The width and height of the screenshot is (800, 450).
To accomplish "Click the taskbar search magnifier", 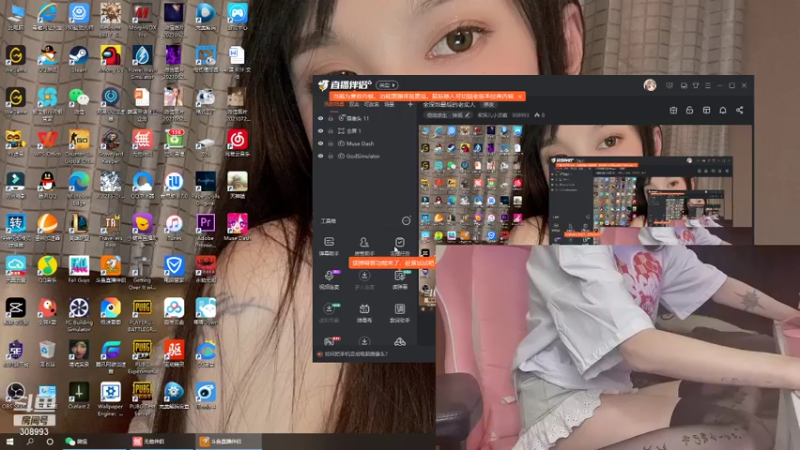I will pyautogui.click(x=30, y=441).
